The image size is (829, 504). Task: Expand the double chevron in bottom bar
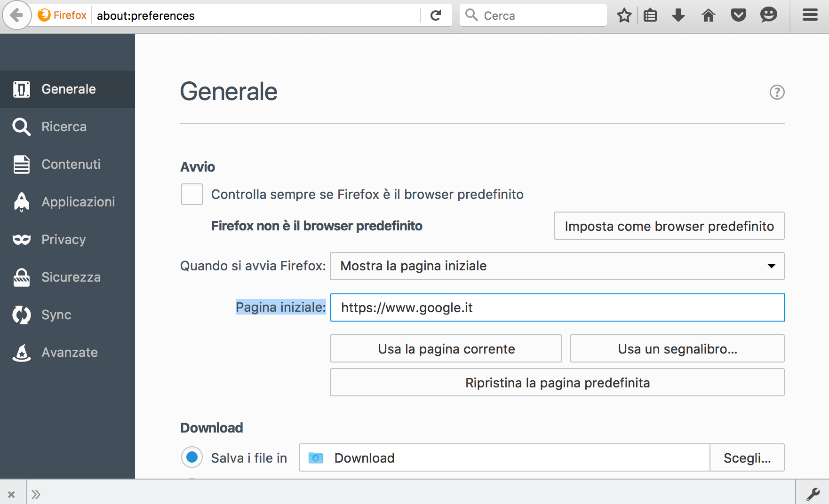coord(36,494)
